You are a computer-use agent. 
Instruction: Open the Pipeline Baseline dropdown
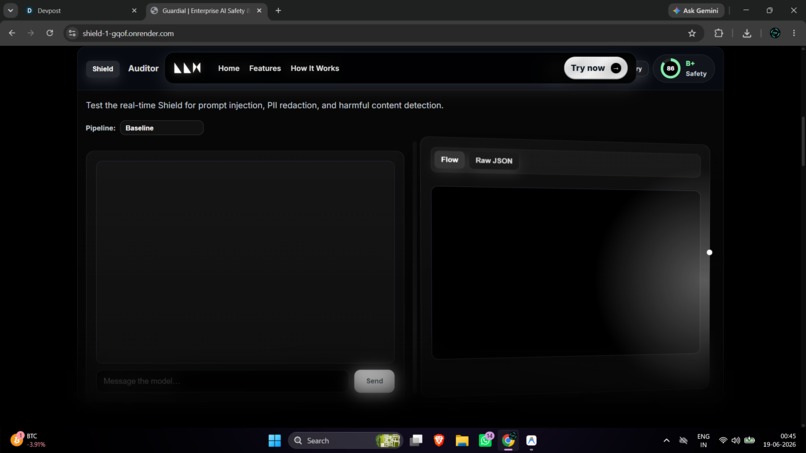[x=161, y=128]
